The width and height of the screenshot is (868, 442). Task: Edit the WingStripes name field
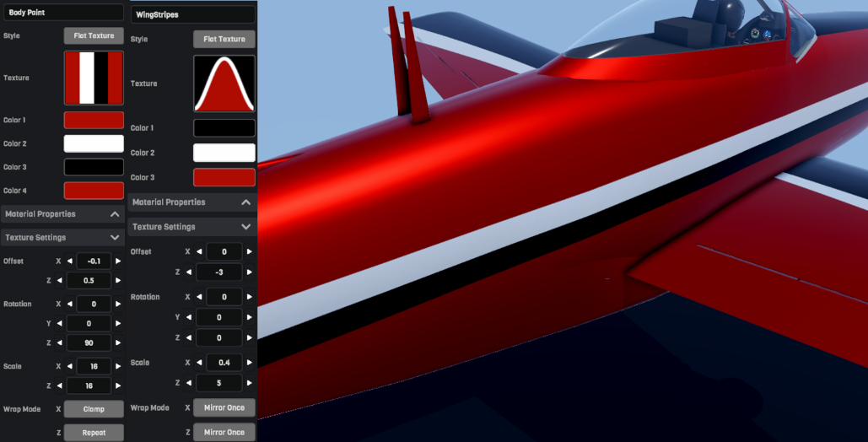(x=192, y=14)
